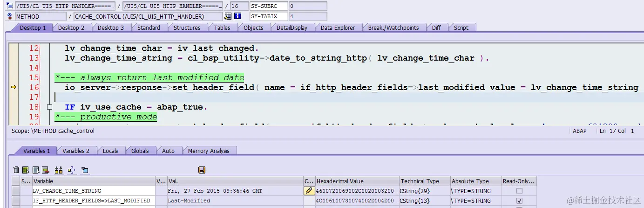
Task: Click the 'Ln 17 Col 1' status indicator
Action: [x=617, y=131]
